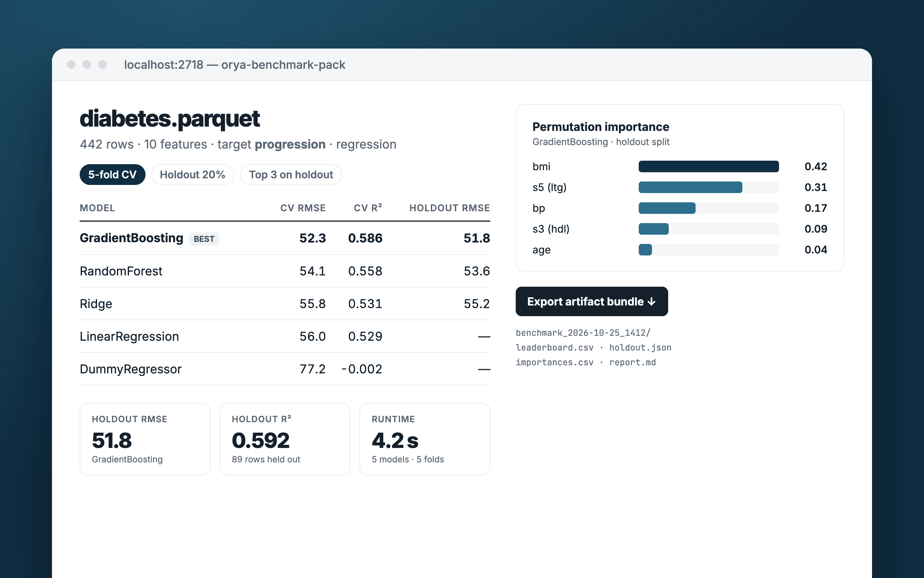Click RandomForest holdout RMSE value 53.6
Image resolution: width=924 pixels, height=578 pixels.
476,271
